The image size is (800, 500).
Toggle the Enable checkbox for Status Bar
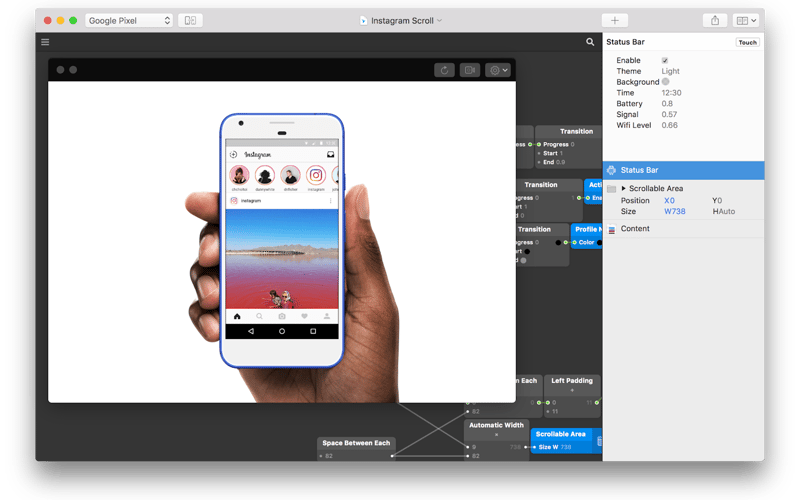pyautogui.click(x=665, y=60)
